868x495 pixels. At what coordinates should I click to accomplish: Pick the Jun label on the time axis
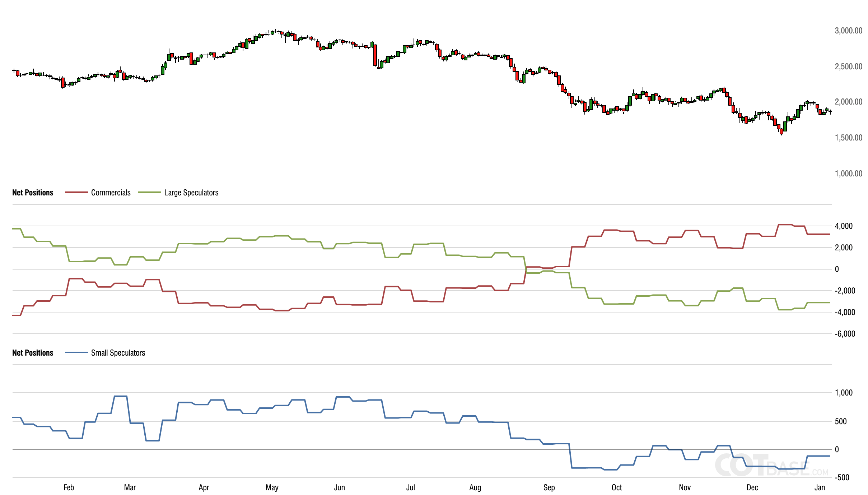pyautogui.click(x=339, y=487)
